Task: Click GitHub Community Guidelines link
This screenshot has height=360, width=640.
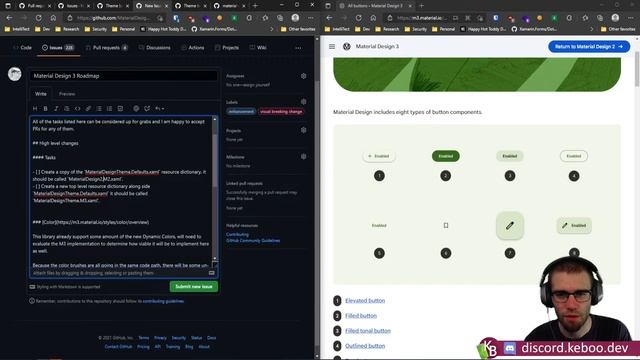Action: click(253, 241)
